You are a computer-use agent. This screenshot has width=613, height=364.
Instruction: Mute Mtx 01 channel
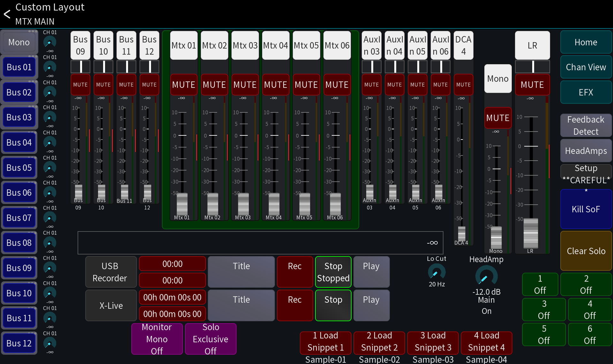coord(184,85)
